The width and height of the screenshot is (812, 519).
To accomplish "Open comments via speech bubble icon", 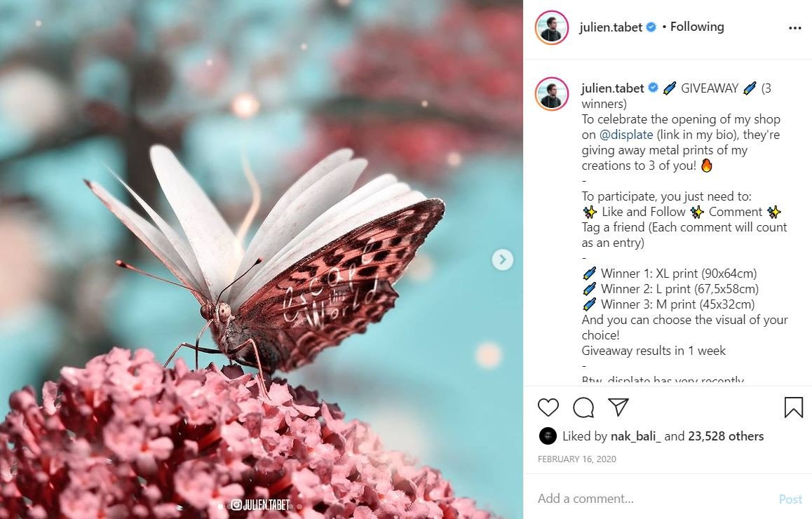I will [x=583, y=407].
